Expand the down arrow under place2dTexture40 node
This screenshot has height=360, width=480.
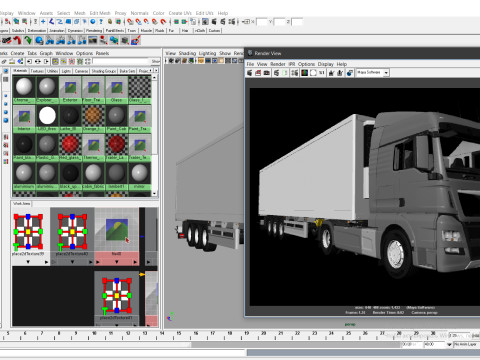(72, 262)
